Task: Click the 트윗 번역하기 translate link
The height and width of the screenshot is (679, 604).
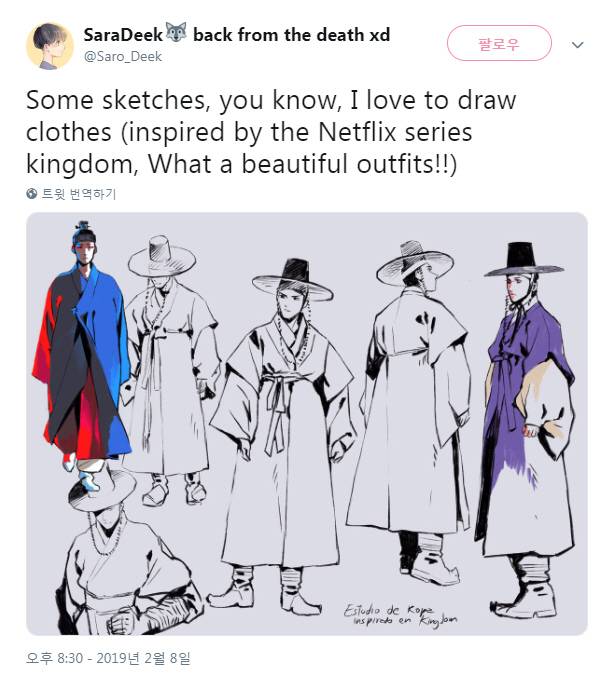Action: click(79, 194)
